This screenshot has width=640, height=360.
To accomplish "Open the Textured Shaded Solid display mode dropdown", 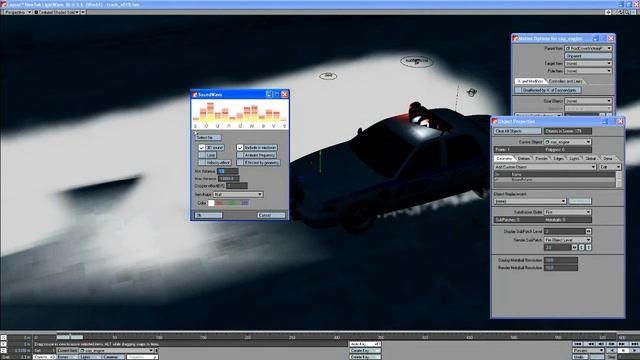I will (57, 12).
